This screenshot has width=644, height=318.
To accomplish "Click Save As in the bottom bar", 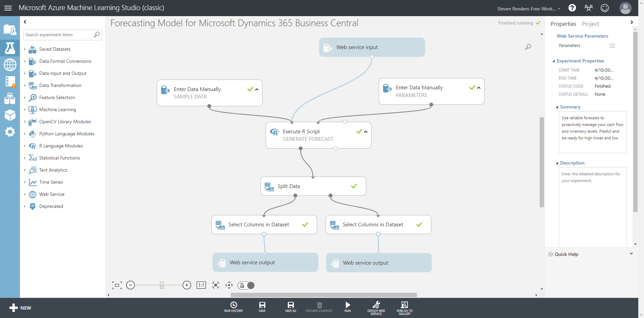I will coord(291,307).
